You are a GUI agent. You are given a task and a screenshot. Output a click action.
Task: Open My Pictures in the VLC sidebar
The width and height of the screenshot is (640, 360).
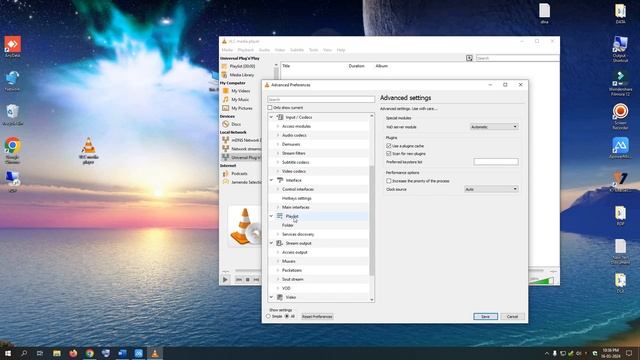click(242, 108)
